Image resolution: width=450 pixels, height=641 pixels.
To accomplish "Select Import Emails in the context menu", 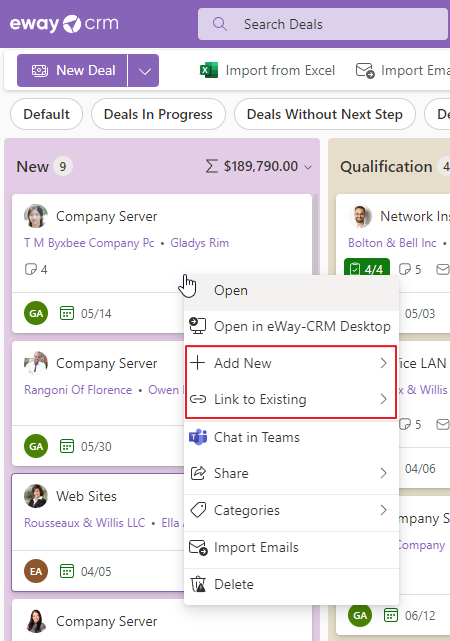I will [x=291, y=547].
